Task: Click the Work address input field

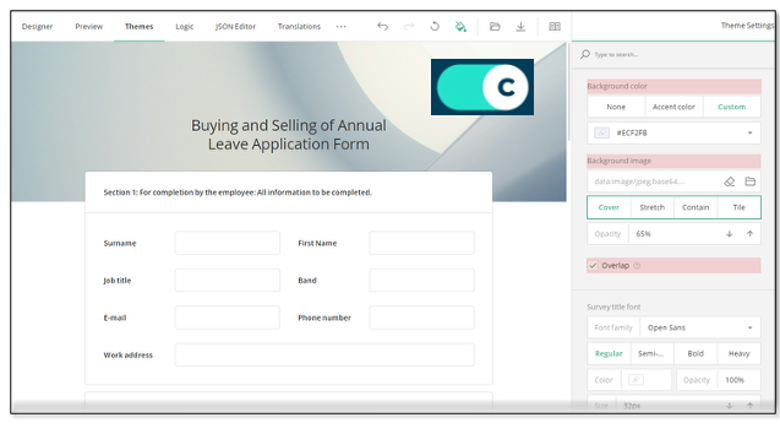Action: 324,355
